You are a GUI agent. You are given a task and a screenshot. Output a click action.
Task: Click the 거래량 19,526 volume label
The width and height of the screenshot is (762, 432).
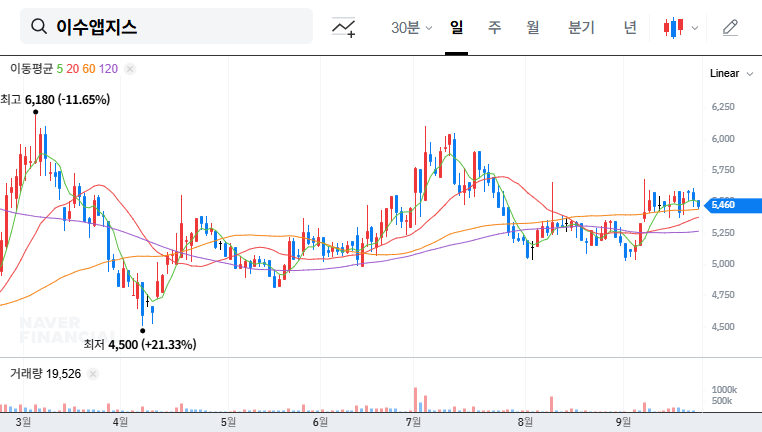(46, 374)
